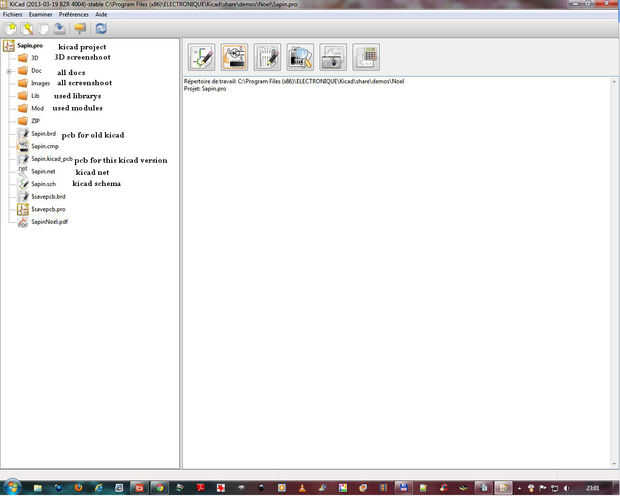Launch the GerbView Gerber viewer
The image size is (620, 496).
pos(300,57)
